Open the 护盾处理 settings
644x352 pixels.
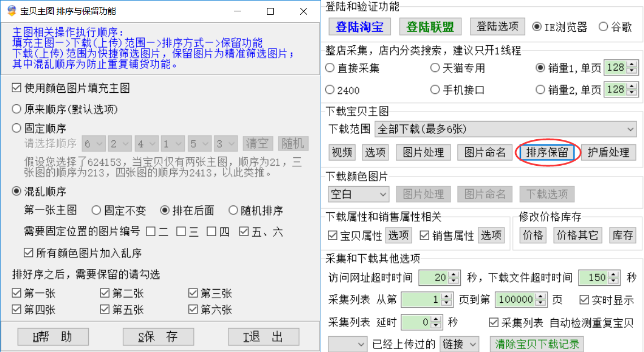pyautogui.click(x=608, y=152)
